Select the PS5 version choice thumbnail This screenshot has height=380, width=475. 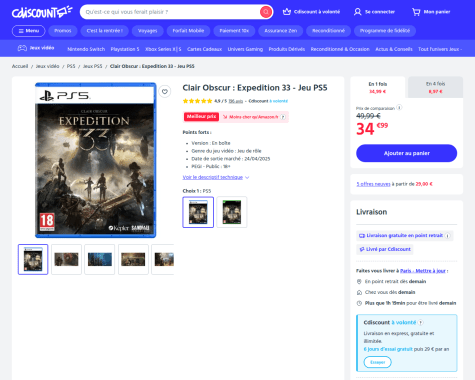(198, 212)
